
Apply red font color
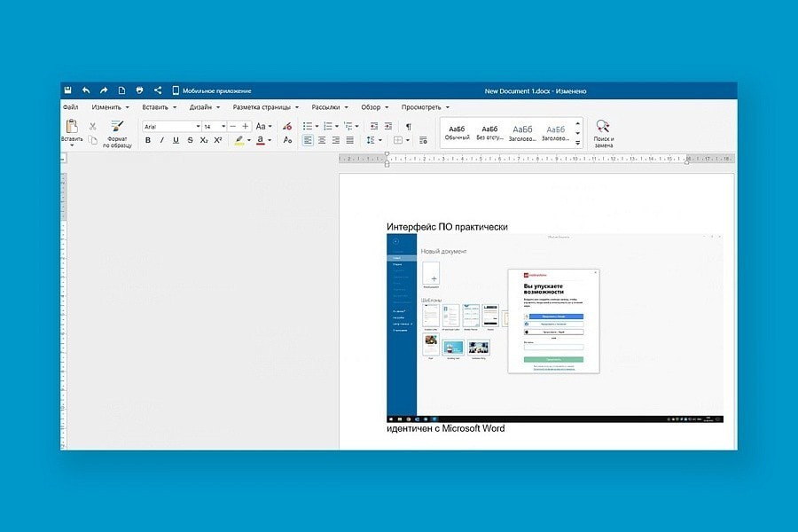[261, 140]
